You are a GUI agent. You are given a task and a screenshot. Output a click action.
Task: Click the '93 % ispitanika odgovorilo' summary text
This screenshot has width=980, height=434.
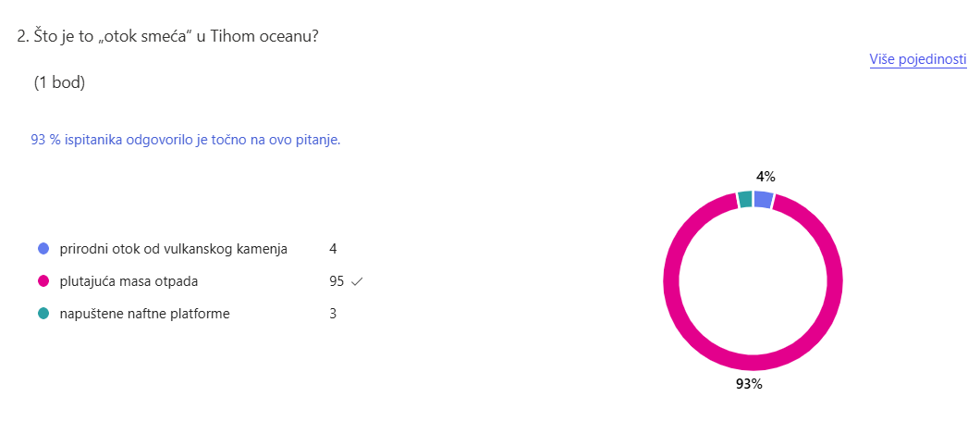pos(186,141)
